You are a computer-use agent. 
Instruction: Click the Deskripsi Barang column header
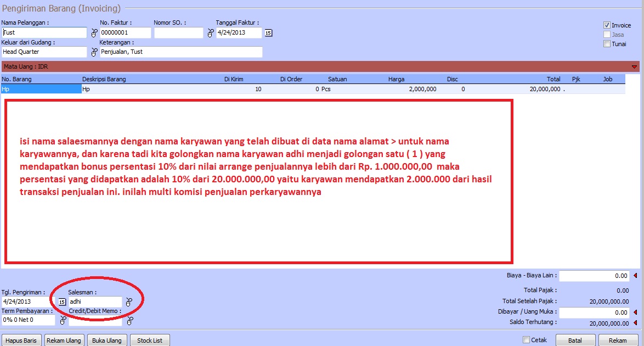[x=104, y=79]
